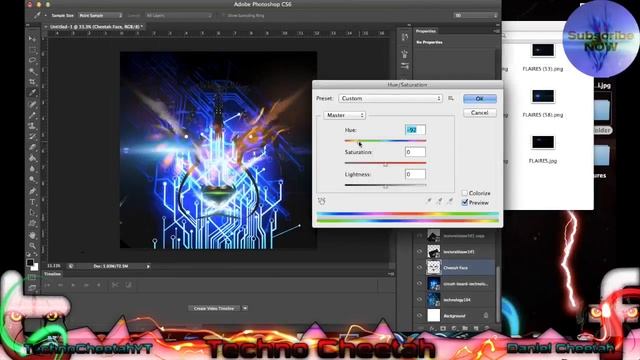Select the Pen tool

pyautogui.click(x=32, y=191)
